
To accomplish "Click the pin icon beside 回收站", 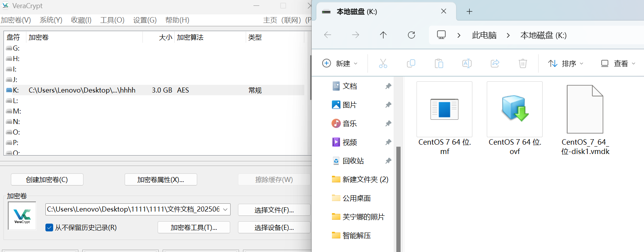I will tap(388, 161).
